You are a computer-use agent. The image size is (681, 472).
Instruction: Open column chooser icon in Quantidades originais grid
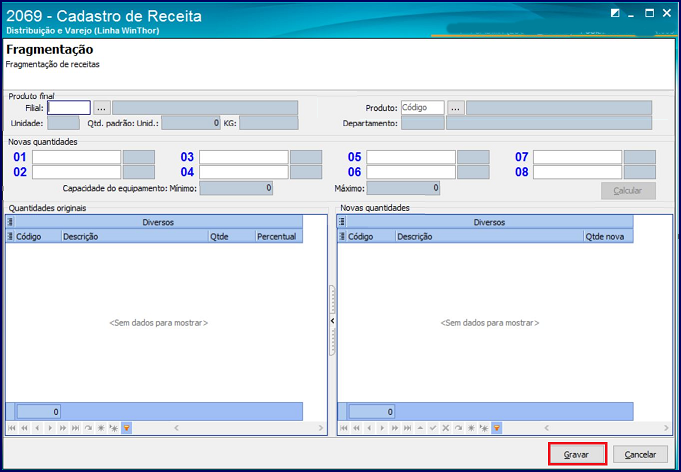(x=10, y=236)
